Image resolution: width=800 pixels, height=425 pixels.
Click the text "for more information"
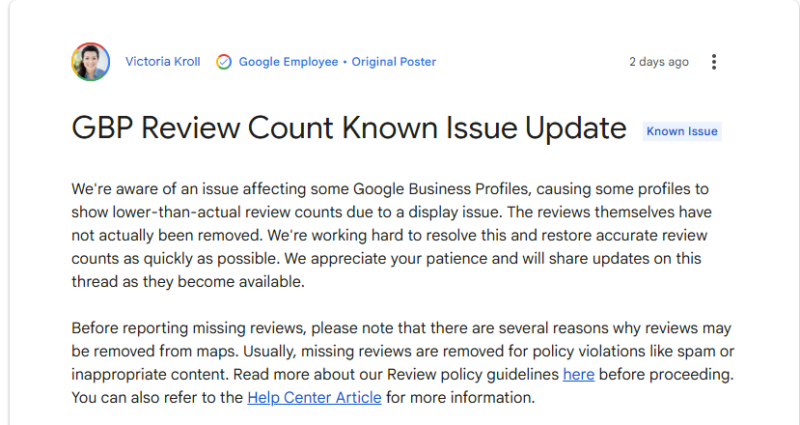[461, 397]
